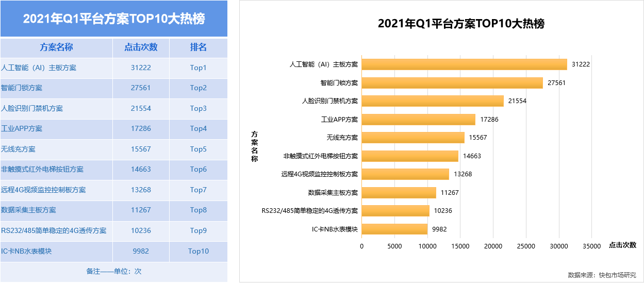The width and height of the screenshot is (644, 283).
Task: Click the axis tick label 5000
Action: pyautogui.click(x=394, y=246)
